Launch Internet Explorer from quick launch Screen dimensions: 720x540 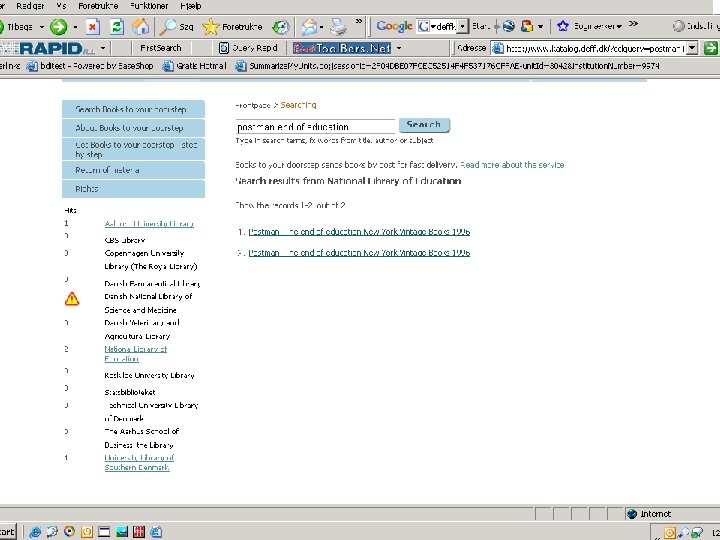(x=35, y=532)
